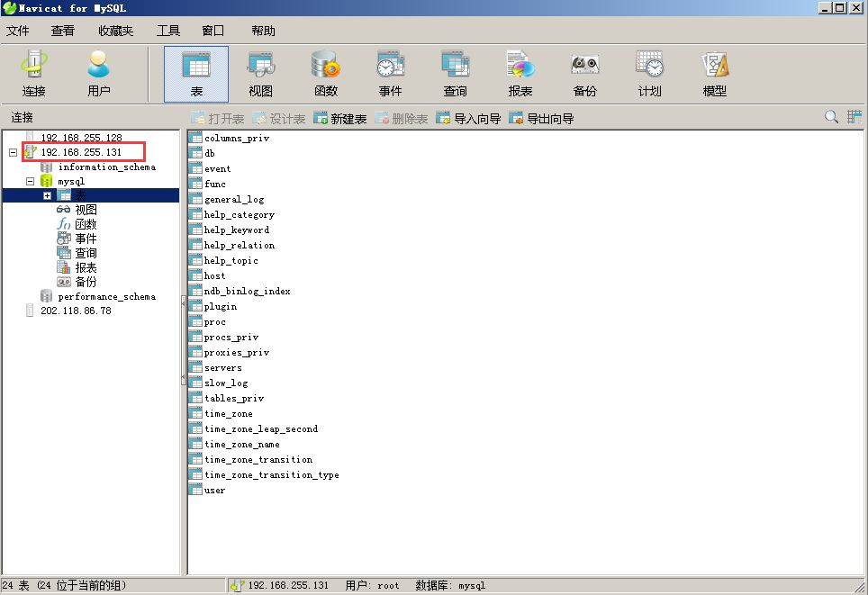The image size is (868, 595).
Task: Open the 文件 (File) menu
Action: point(18,31)
